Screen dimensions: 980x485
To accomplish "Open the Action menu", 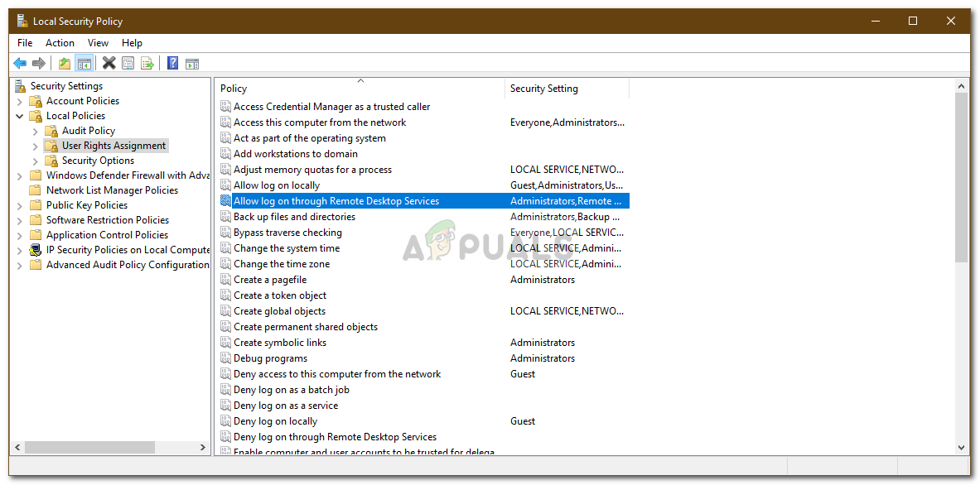I will tap(60, 42).
